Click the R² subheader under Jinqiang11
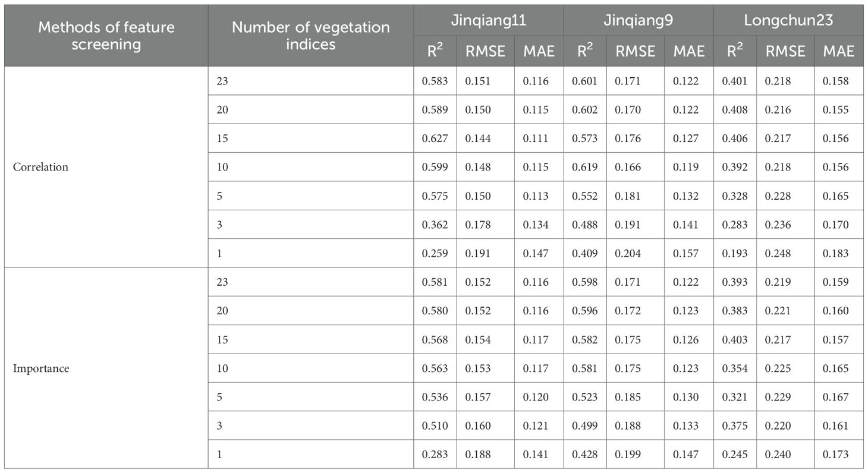This screenshot has width=868, height=473. pos(435,51)
